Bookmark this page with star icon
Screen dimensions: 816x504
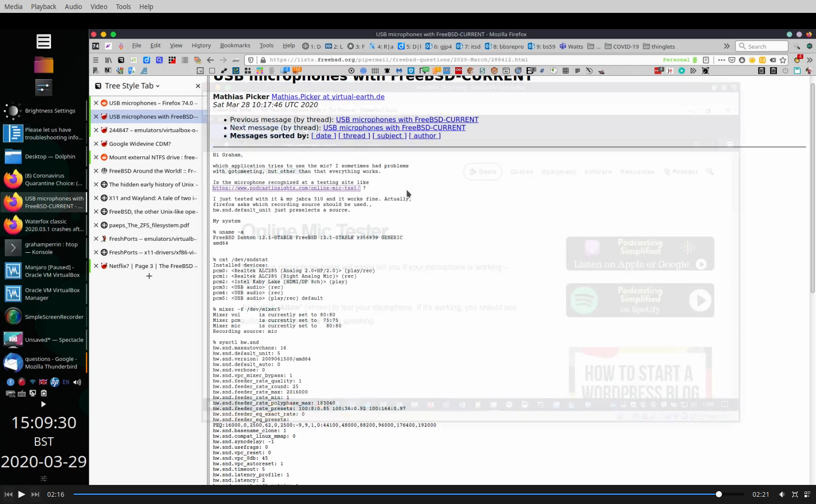(x=783, y=60)
